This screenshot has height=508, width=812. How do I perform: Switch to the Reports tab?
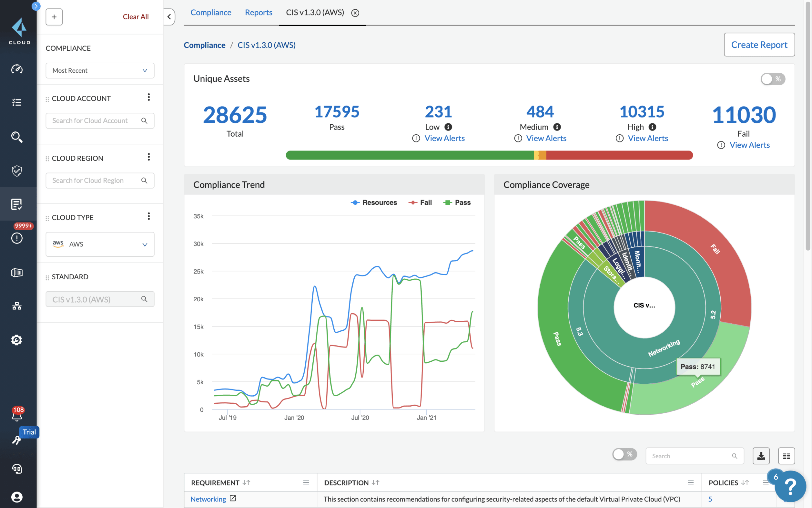[x=258, y=12]
